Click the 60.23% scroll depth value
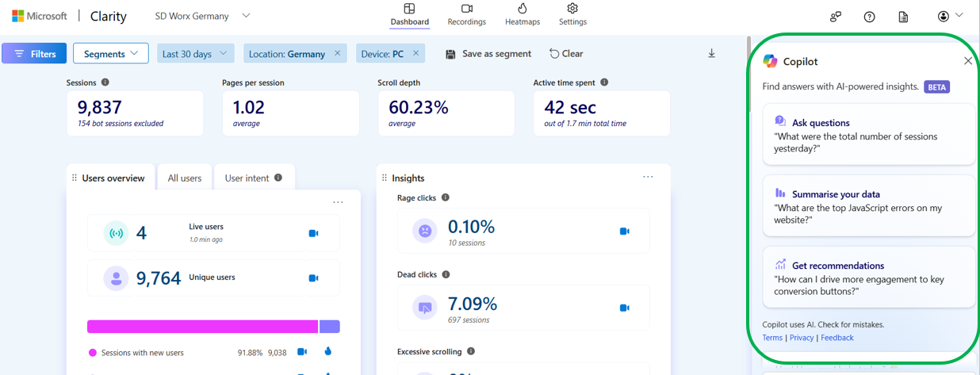Screen dimensions: 980x375 (x=419, y=107)
